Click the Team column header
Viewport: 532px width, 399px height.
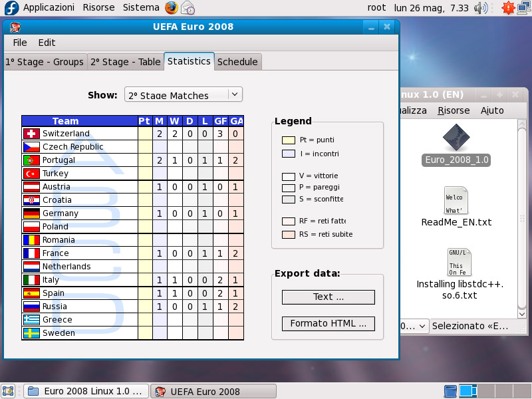click(79, 121)
